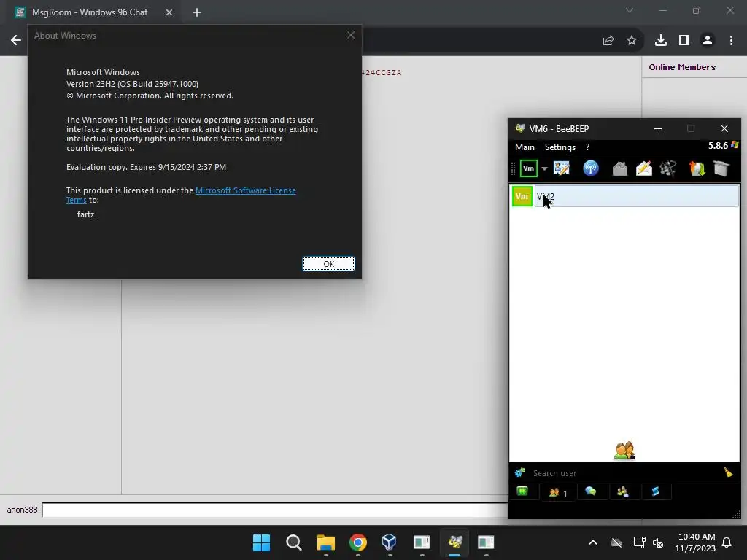Open Chrome from the taskbar
The width and height of the screenshot is (747, 560).
pyautogui.click(x=357, y=542)
